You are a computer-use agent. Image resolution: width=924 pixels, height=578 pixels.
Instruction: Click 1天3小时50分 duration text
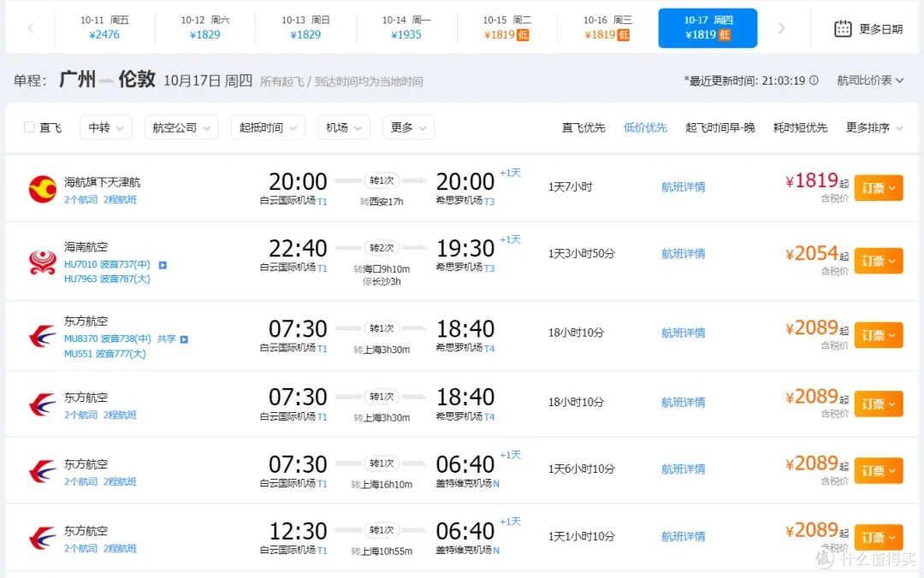click(x=581, y=254)
